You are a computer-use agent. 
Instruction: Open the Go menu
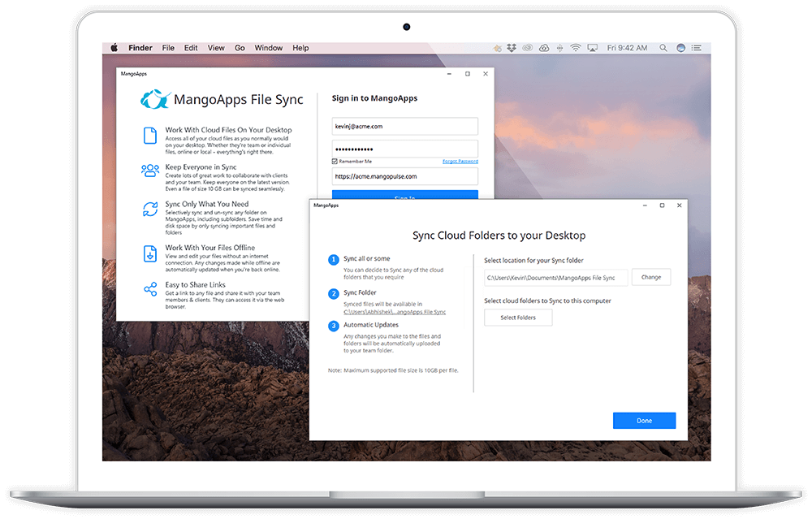[240, 48]
